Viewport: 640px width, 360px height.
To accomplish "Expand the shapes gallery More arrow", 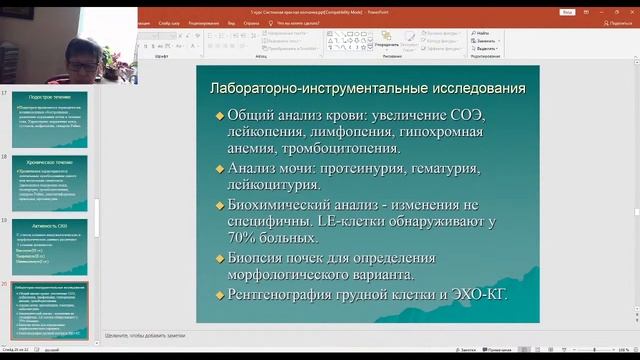I will pyautogui.click(x=370, y=48).
